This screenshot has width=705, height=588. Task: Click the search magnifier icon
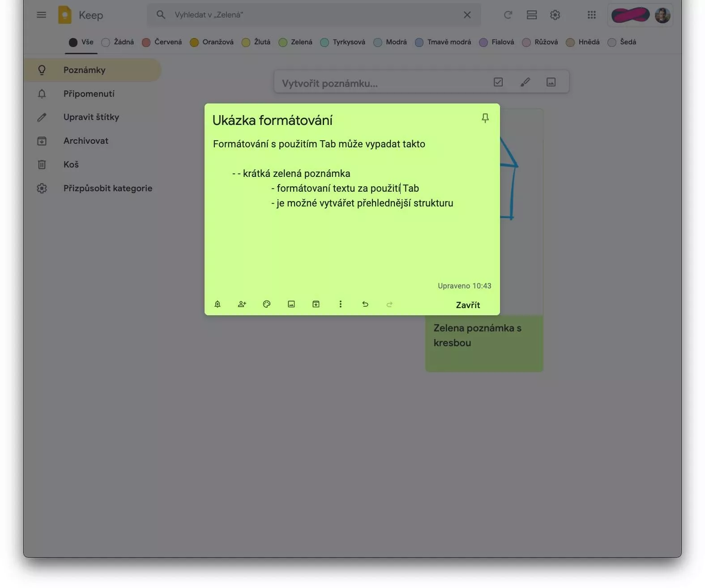coord(161,15)
